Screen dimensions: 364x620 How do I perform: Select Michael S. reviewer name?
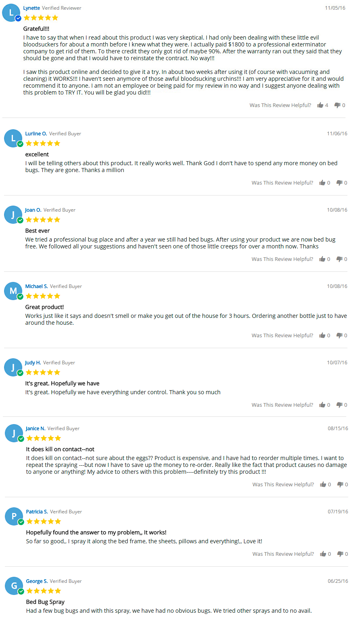[36, 286]
